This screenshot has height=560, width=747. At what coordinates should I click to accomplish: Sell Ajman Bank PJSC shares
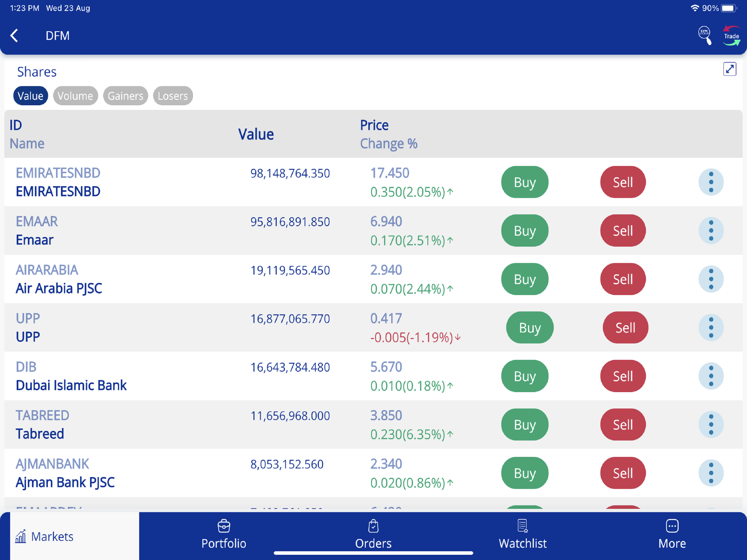623,473
